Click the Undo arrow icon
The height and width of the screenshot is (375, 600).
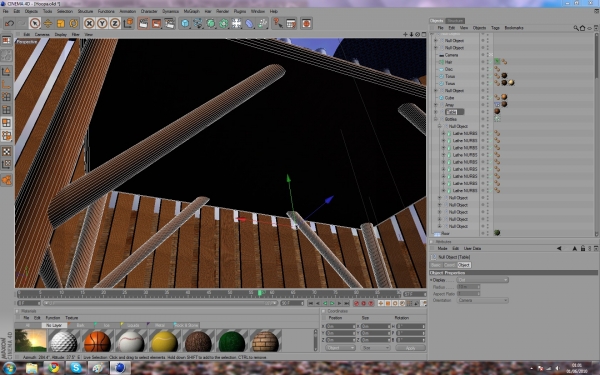pos(9,23)
